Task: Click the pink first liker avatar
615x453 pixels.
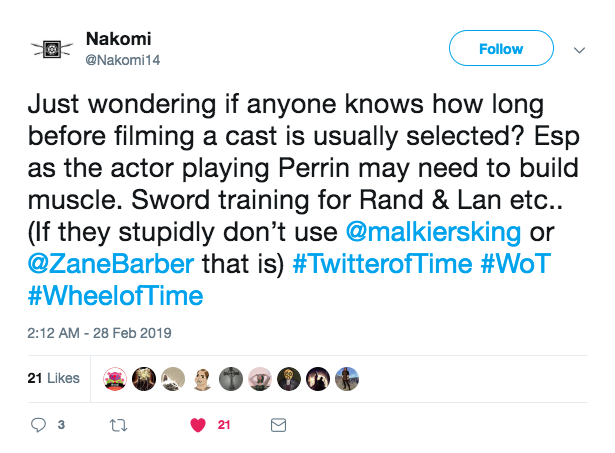Action: 114,377
